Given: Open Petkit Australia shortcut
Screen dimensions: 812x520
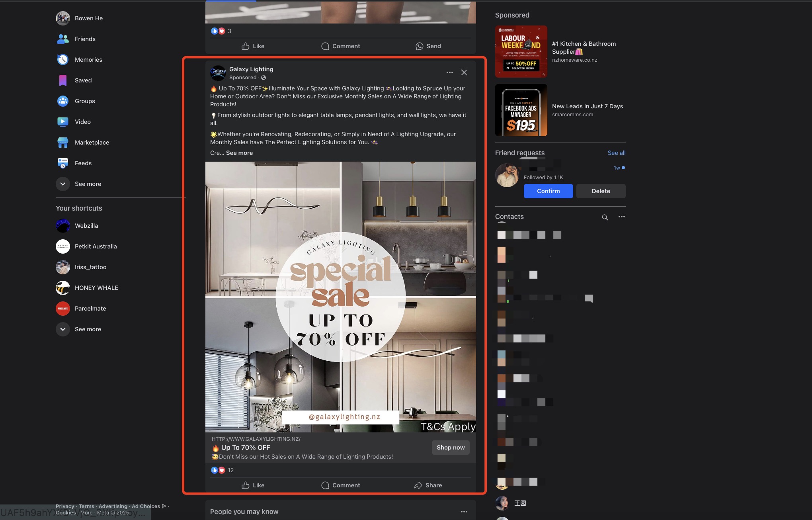Looking at the screenshot, I should 86,246.
